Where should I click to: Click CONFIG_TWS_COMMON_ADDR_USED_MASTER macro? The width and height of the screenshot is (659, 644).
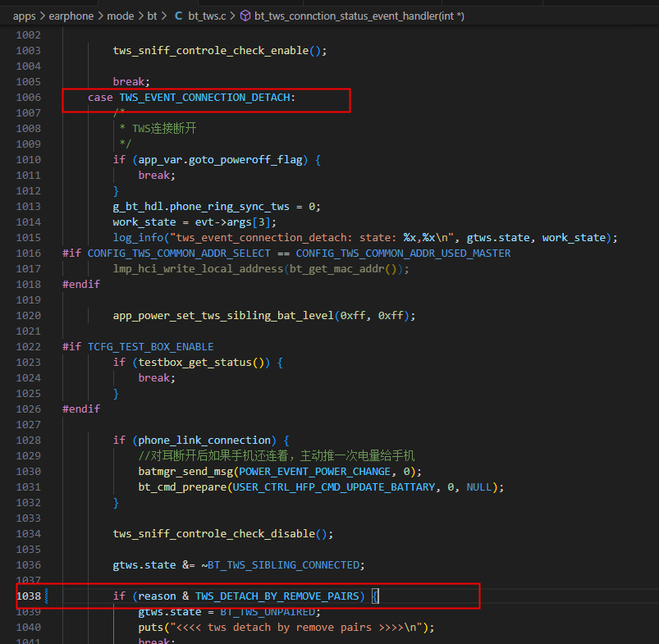pos(403,253)
